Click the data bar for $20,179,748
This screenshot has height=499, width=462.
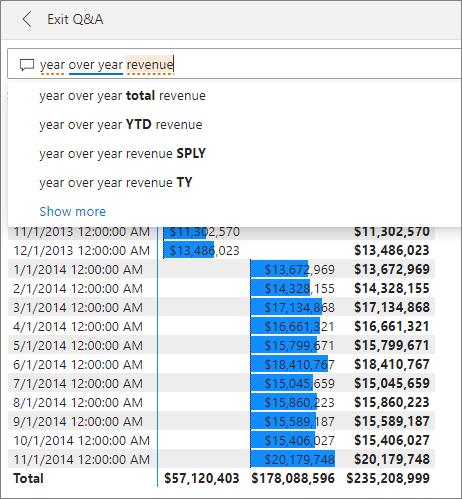pyautogui.click(x=293, y=459)
